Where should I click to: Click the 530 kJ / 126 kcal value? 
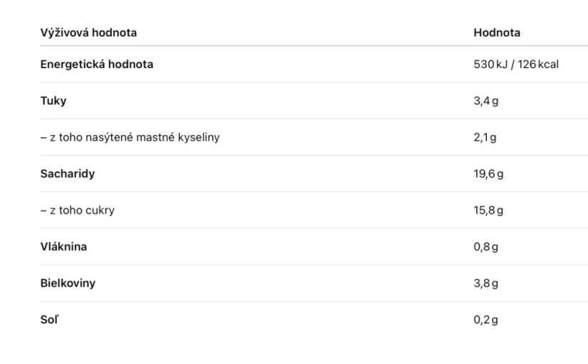516,65
